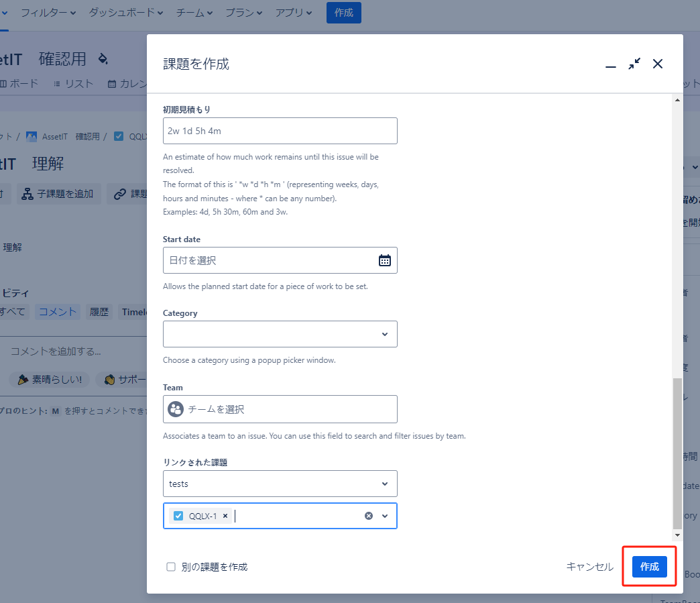Minimize the 課題を作成 dialog

click(610, 64)
